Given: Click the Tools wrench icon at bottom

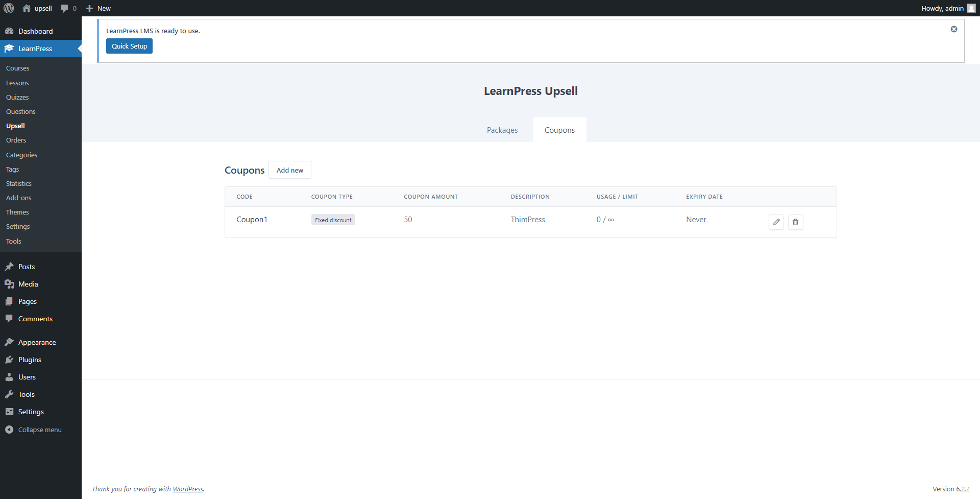Looking at the screenshot, I should (x=9, y=394).
